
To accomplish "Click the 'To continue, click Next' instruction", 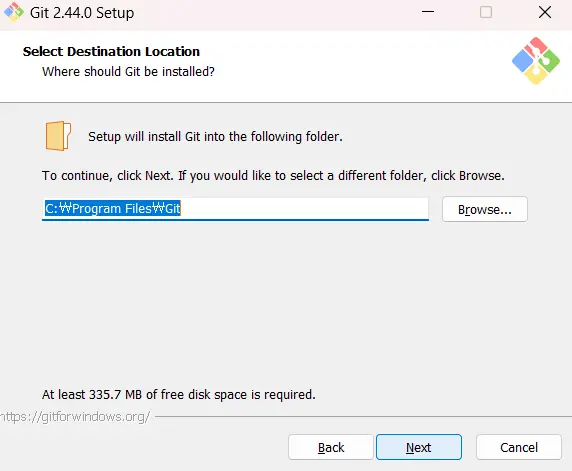I will (x=273, y=175).
